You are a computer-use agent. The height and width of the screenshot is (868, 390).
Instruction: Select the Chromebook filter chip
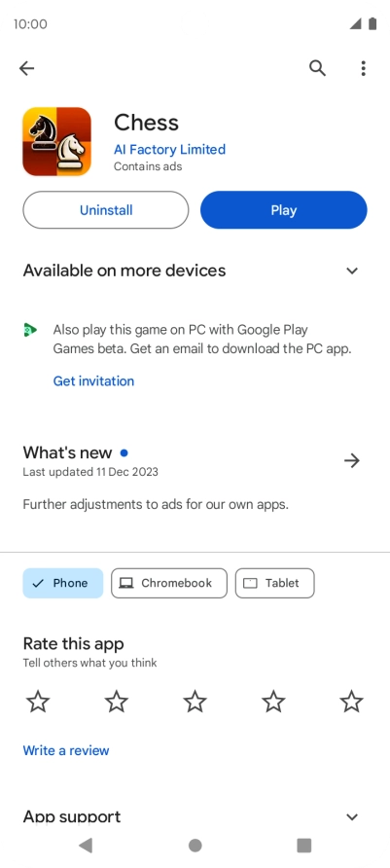point(169,583)
